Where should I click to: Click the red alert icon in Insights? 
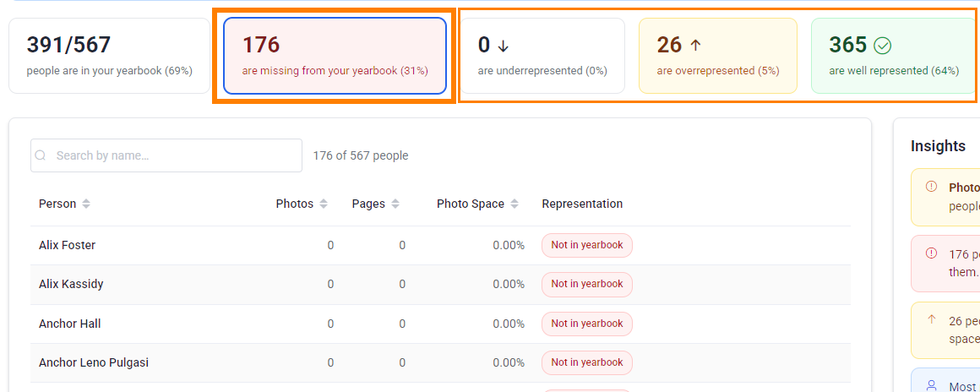[931, 253]
